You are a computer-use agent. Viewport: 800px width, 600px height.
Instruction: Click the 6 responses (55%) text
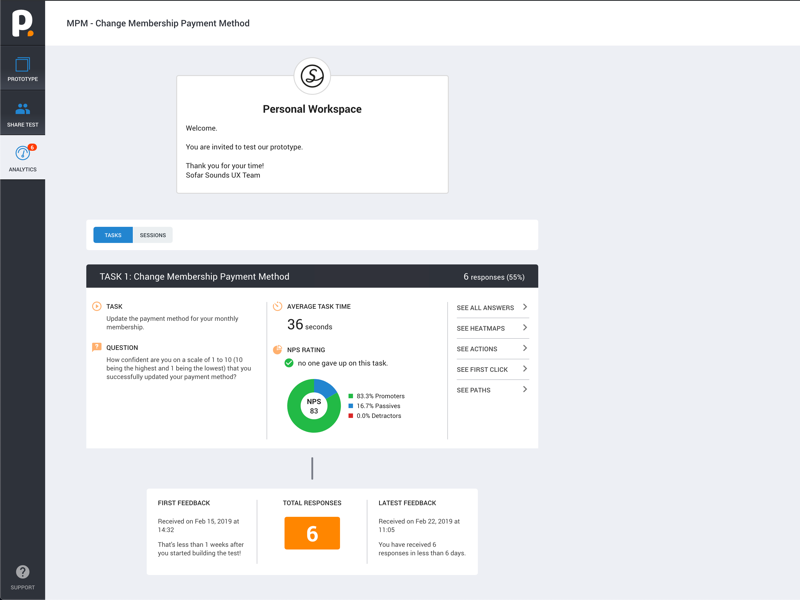(x=493, y=277)
